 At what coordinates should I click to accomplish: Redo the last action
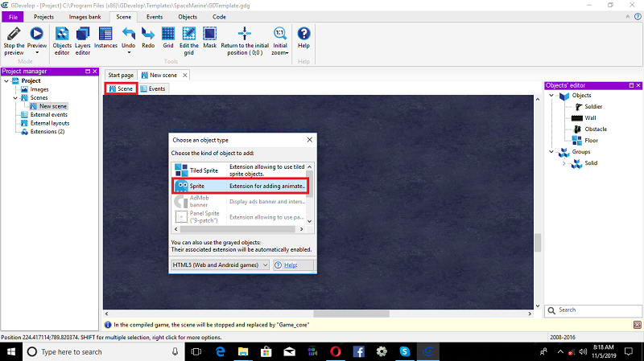[x=148, y=38]
